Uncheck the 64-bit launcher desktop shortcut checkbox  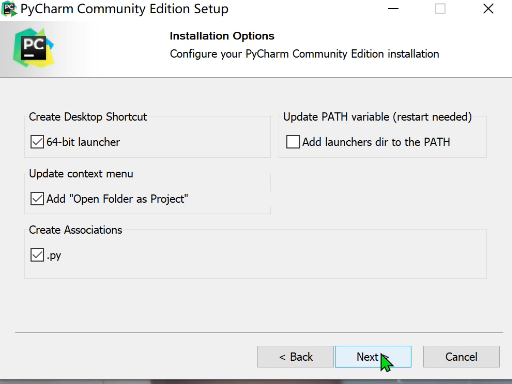pyautogui.click(x=37, y=142)
